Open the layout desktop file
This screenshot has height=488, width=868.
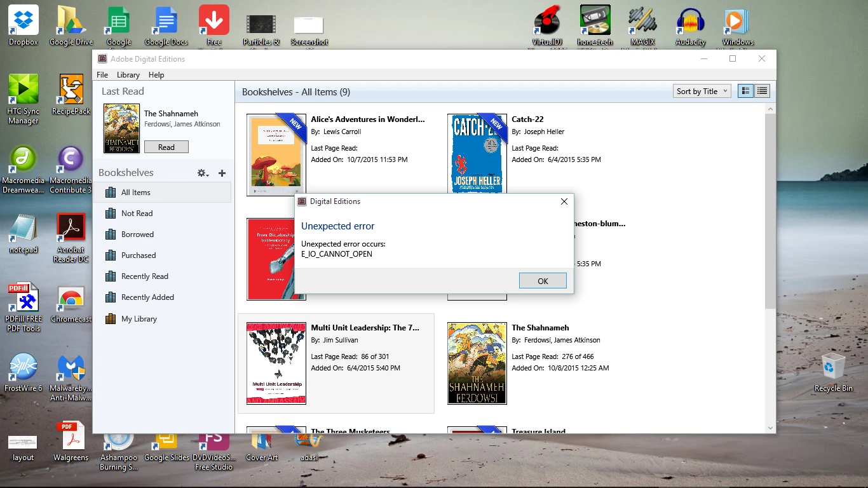[24, 448]
